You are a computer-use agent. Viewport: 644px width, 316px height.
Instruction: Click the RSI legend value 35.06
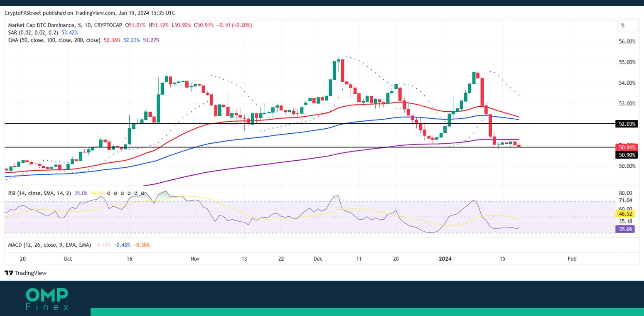81,193
